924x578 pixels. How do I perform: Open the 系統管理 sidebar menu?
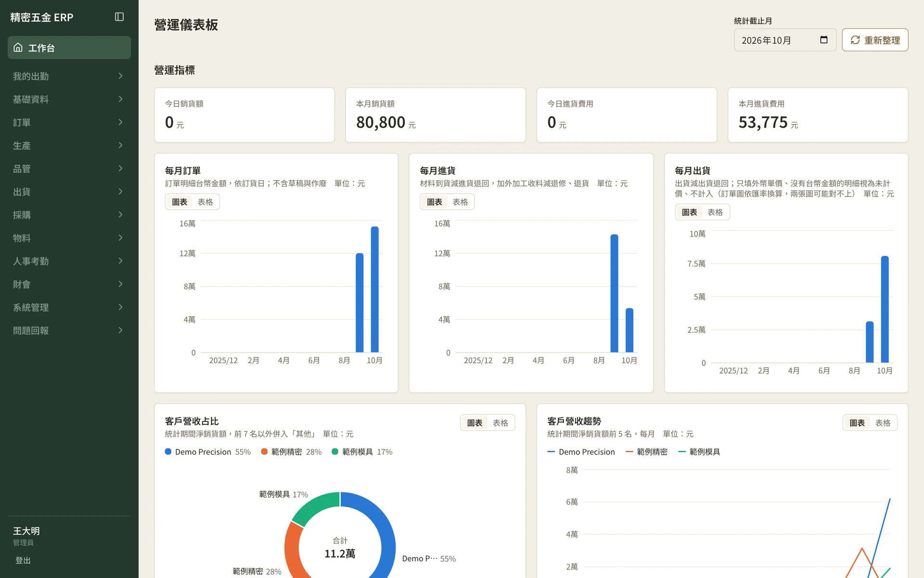[x=69, y=307]
